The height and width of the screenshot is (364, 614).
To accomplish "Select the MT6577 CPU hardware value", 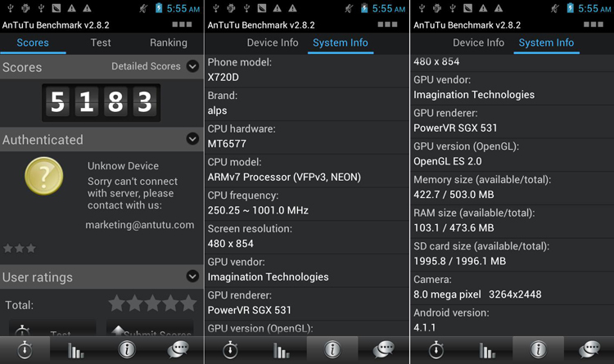I will point(227,144).
